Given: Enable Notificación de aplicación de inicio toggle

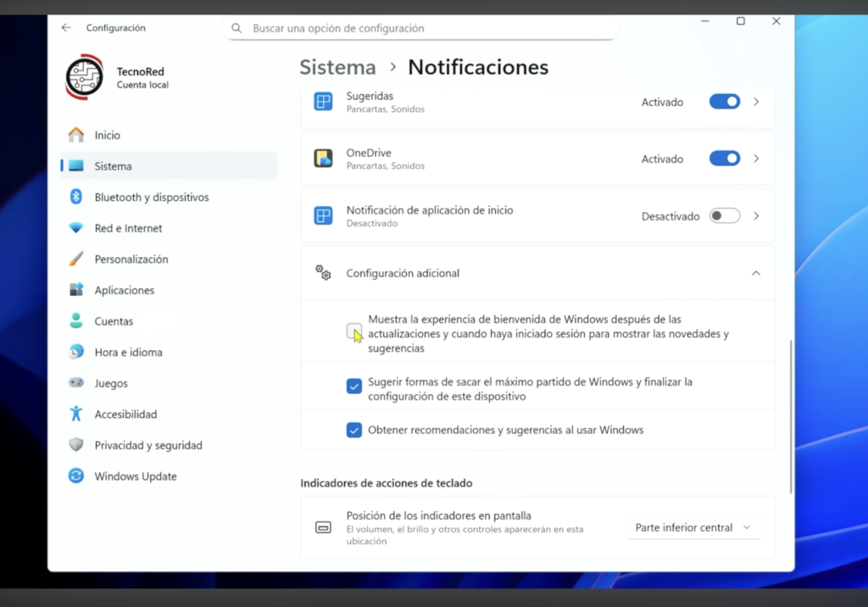Looking at the screenshot, I should (725, 215).
